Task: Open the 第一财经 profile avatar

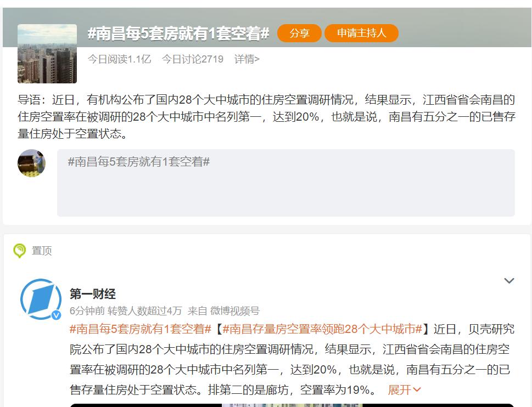Action: (41, 299)
